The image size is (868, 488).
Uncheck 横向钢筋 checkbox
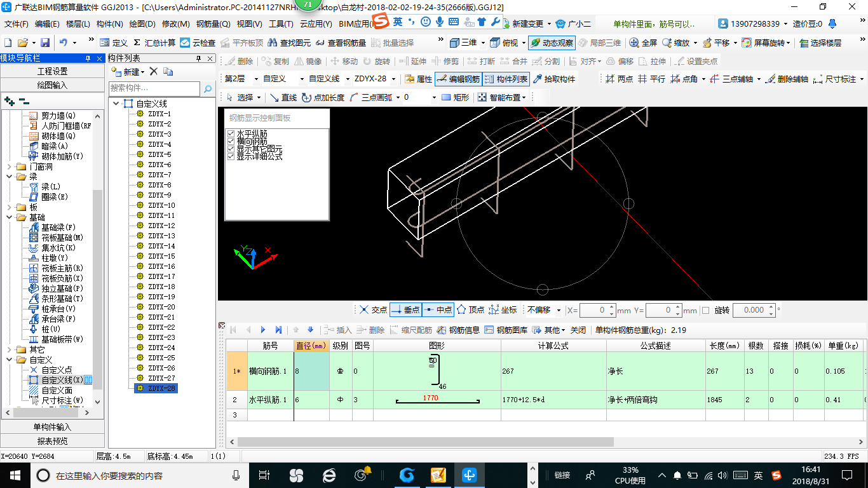coord(231,141)
